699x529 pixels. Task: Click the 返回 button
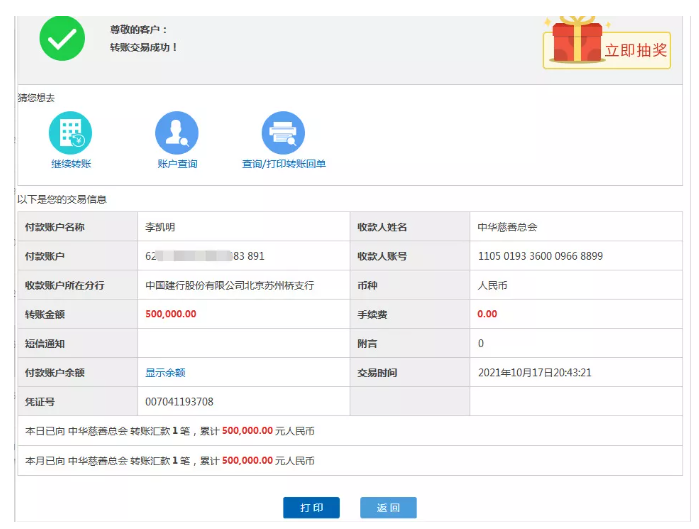click(388, 508)
